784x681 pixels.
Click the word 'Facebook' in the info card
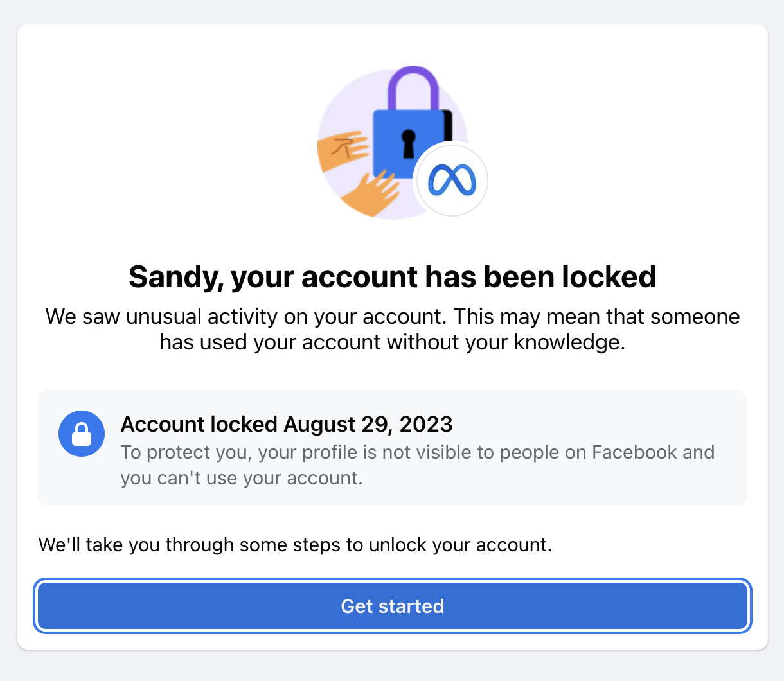click(635, 452)
